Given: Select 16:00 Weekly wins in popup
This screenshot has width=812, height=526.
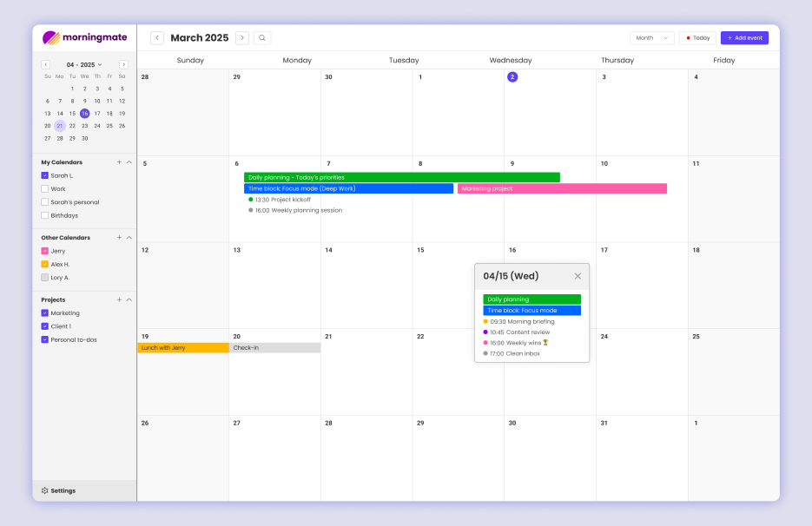Looking at the screenshot, I should (x=516, y=343).
